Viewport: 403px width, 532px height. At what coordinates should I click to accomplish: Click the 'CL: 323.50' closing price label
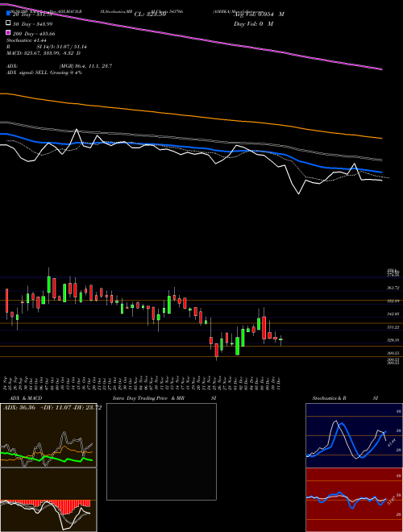(x=150, y=15)
